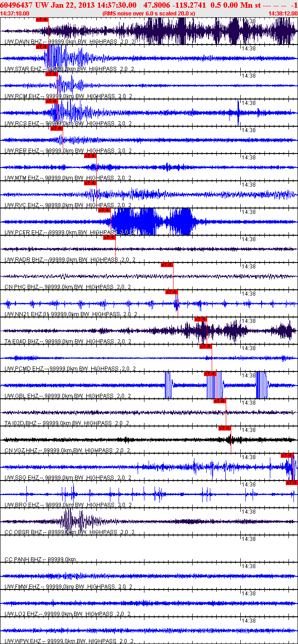Click the 'CN PHC BHZ' station label

coord(21,287)
